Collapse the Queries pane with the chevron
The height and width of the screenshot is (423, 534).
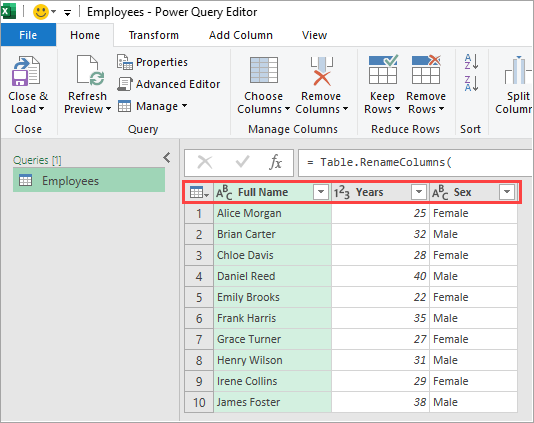tap(167, 158)
